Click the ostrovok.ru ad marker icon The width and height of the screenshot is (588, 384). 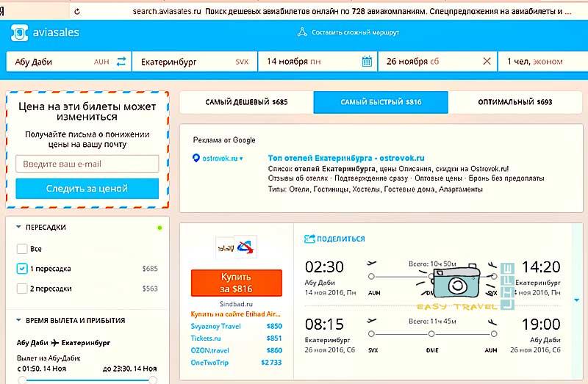click(196, 158)
